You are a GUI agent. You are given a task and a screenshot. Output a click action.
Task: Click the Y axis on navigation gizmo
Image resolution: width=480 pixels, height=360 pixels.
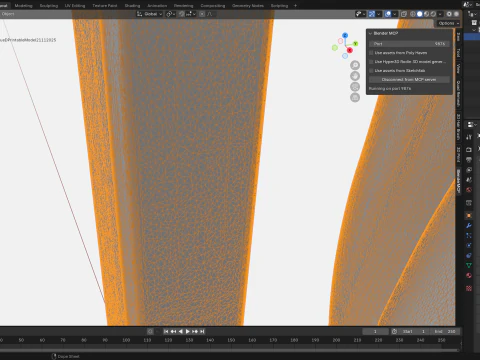[x=356, y=44]
